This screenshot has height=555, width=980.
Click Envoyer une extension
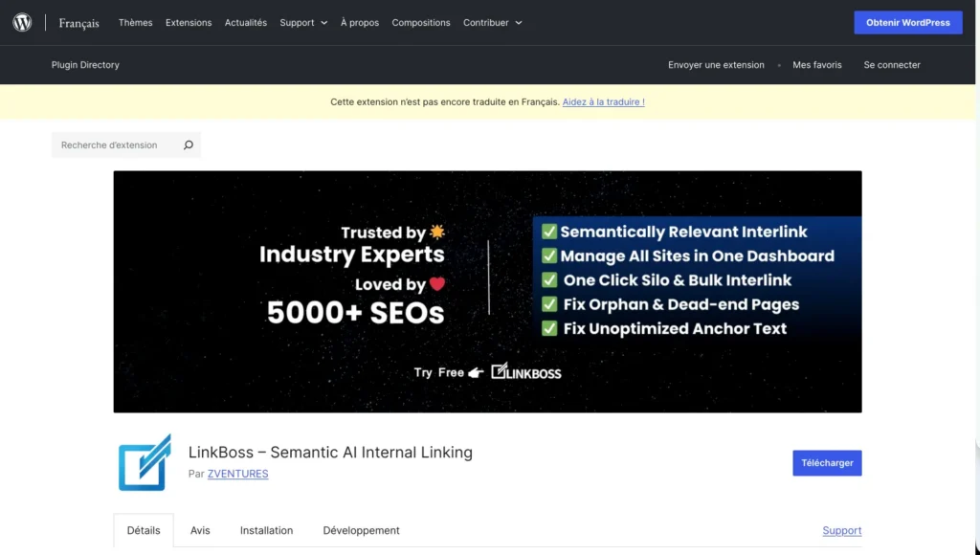click(716, 65)
